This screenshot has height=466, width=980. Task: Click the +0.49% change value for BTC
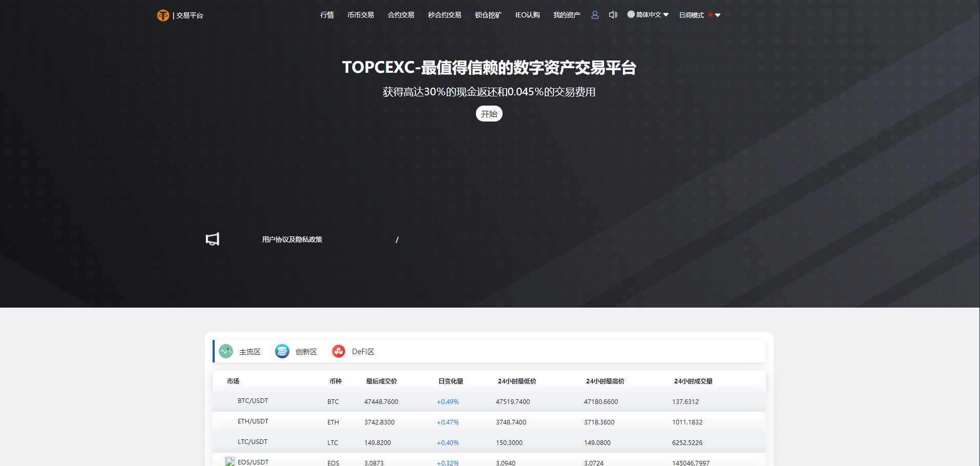(447, 401)
